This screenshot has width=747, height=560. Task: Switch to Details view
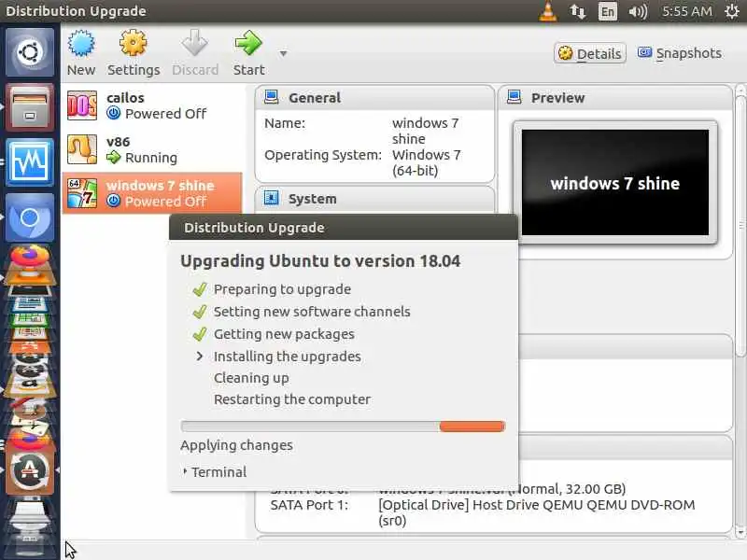[x=590, y=53]
